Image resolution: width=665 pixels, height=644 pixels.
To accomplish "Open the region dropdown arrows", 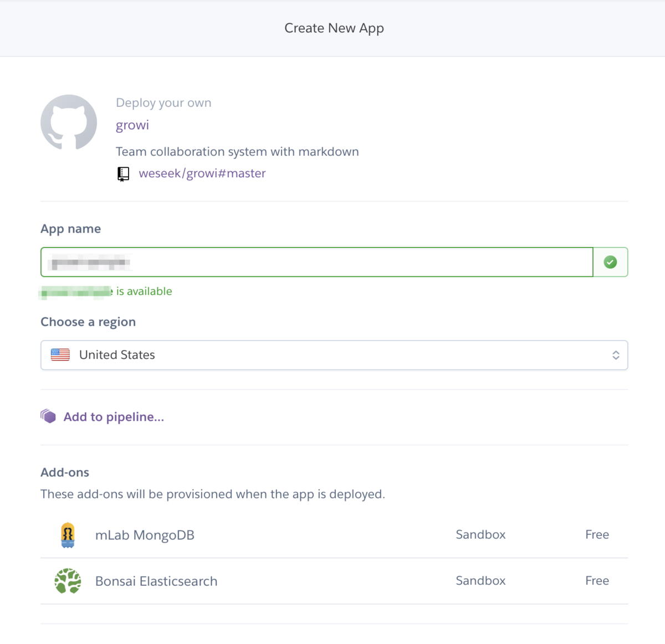I will click(x=616, y=355).
